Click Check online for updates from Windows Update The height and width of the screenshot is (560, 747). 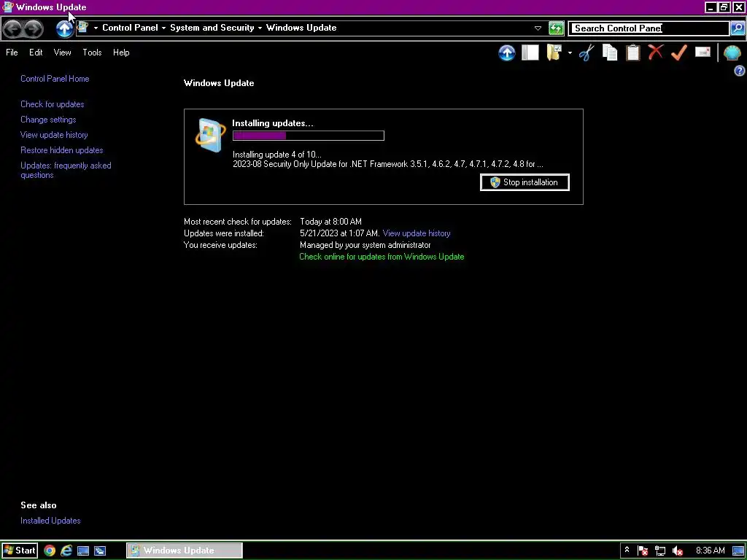click(382, 257)
